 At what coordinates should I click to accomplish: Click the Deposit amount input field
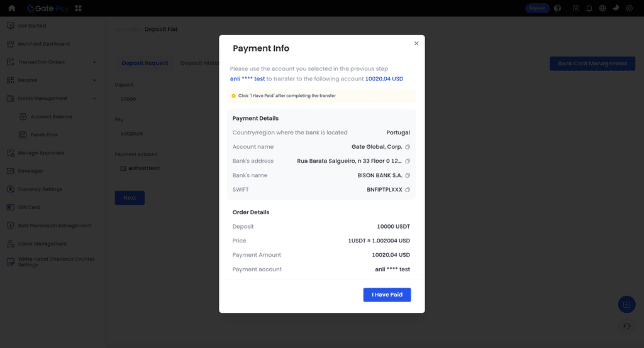coord(164,99)
